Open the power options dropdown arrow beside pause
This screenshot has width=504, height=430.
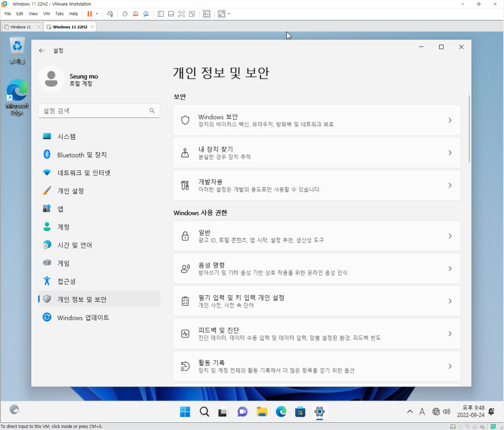(97, 14)
